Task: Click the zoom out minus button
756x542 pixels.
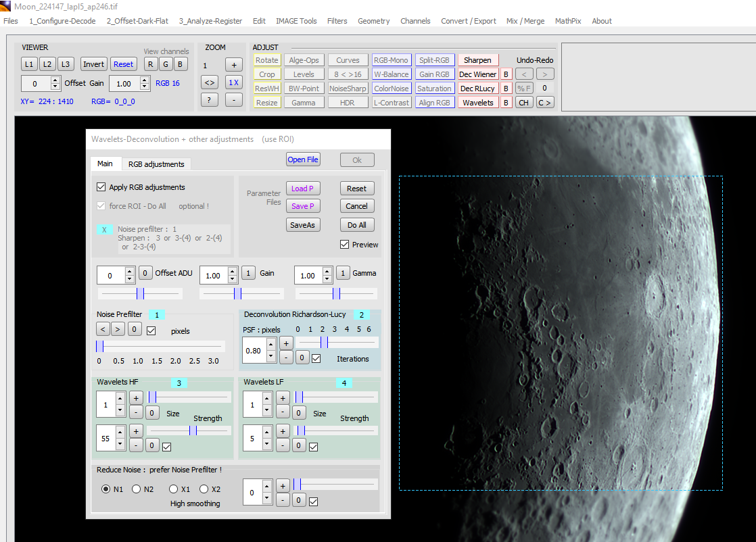Action: point(233,100)
